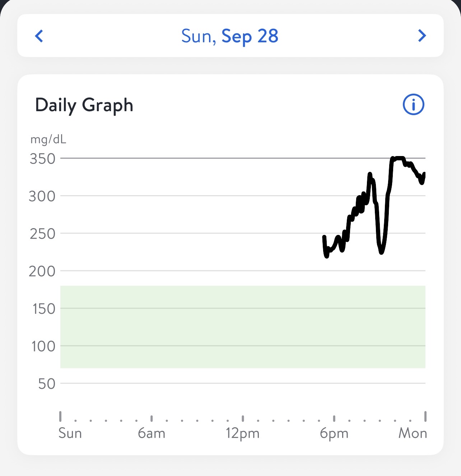461x476 pixels.
Task: Tap the Sun label on time axis
Action: 70,433
